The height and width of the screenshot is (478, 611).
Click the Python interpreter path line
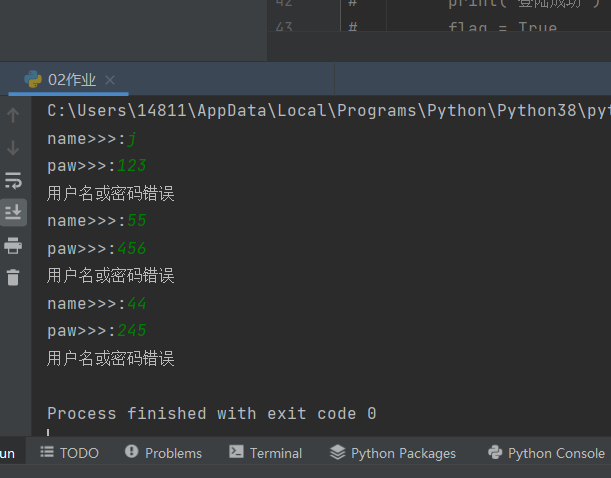(329, 111)
